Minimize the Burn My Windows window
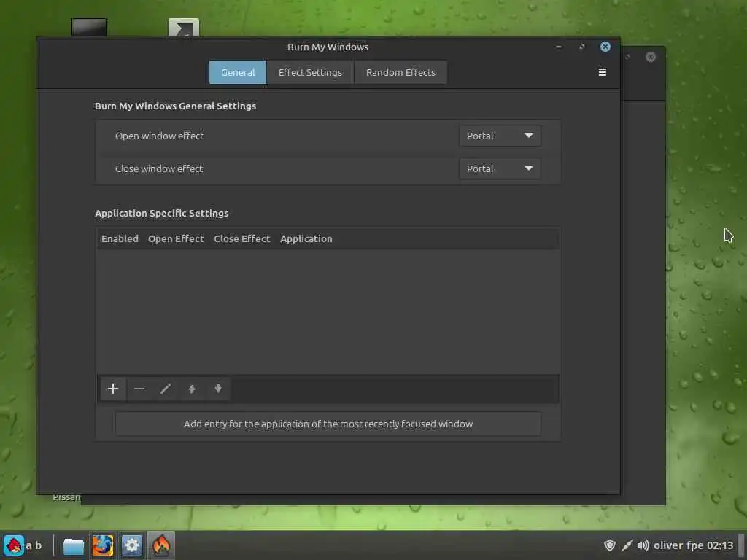This screenshot has width=747, height=560. [558, 47]
